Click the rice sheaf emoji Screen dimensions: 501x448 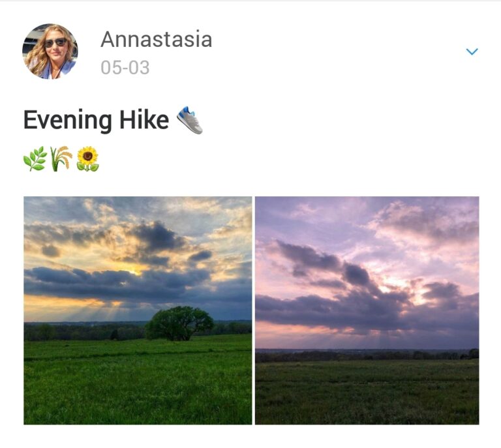(61, 158)
